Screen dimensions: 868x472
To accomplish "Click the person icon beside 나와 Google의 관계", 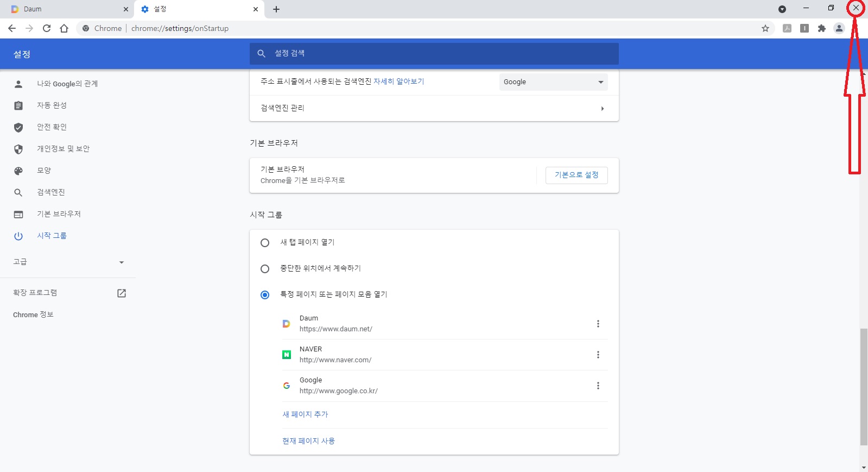I will coord(18,84).
